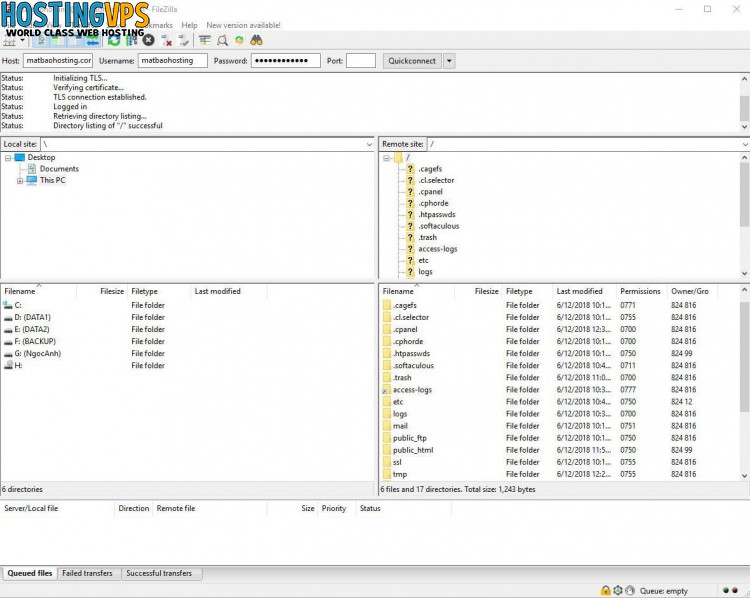Click the This PC computer icon

click(x=32, y=180)
